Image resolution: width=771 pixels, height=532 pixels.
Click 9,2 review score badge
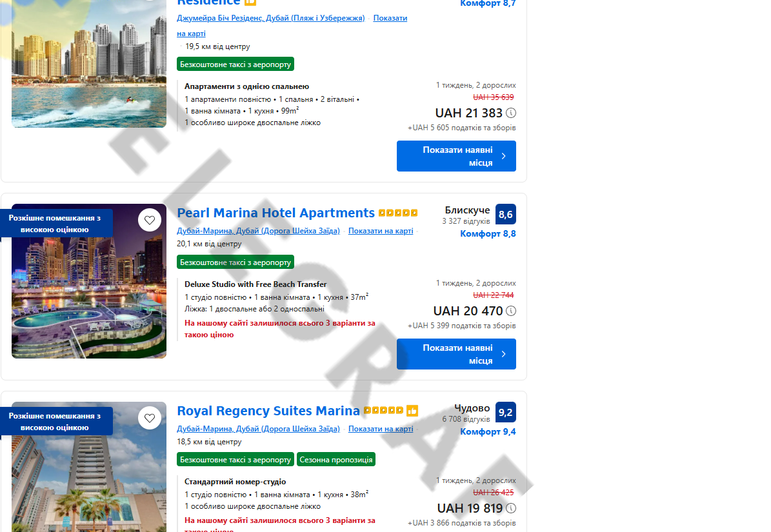(505, 412)
